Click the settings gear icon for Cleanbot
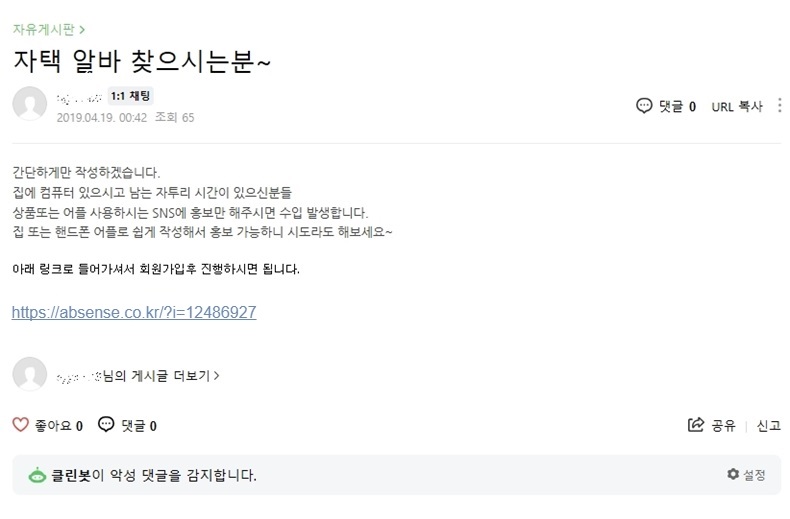 pyautogui.click(x=733, y=474)
